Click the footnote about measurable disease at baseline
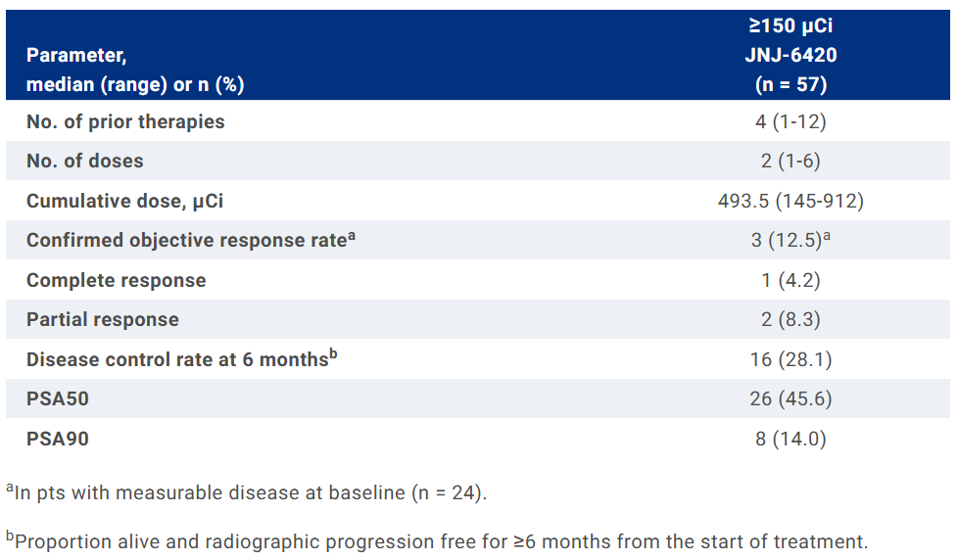Image resolution: width=959 pixels, height=560 pixels. (x=246, y=492)
